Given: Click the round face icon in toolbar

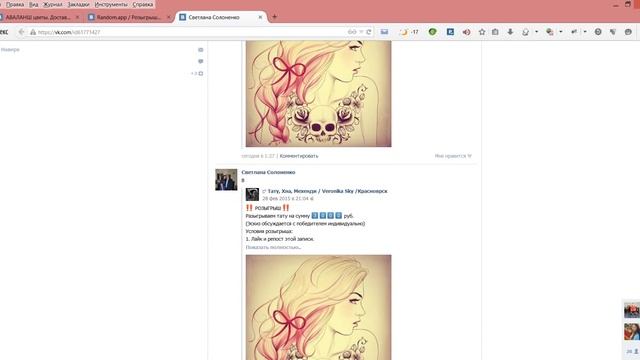Looking at the screenshot, I should pyautogui.click(x=598, y=32).
